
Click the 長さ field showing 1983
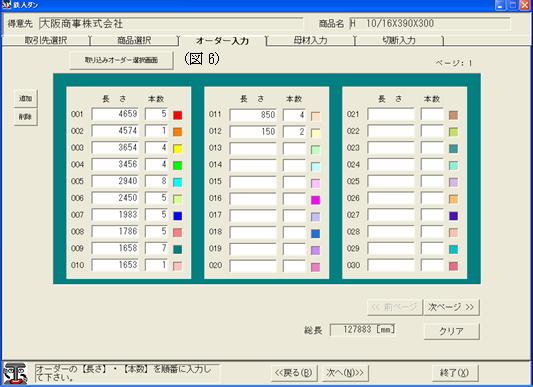coord(115,215)
